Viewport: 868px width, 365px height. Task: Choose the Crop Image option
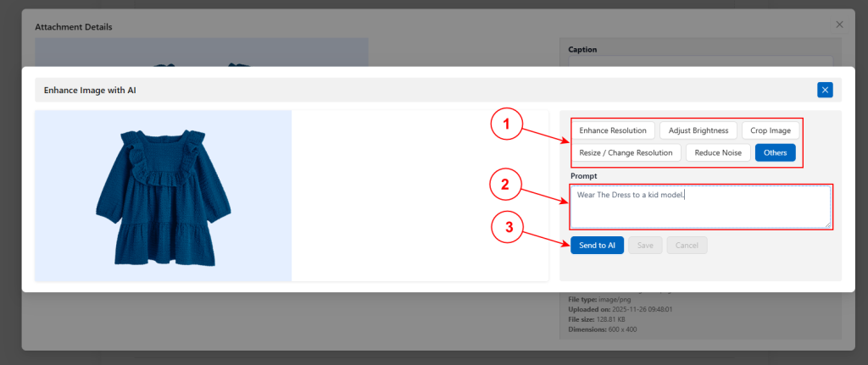tap(771, 130)
